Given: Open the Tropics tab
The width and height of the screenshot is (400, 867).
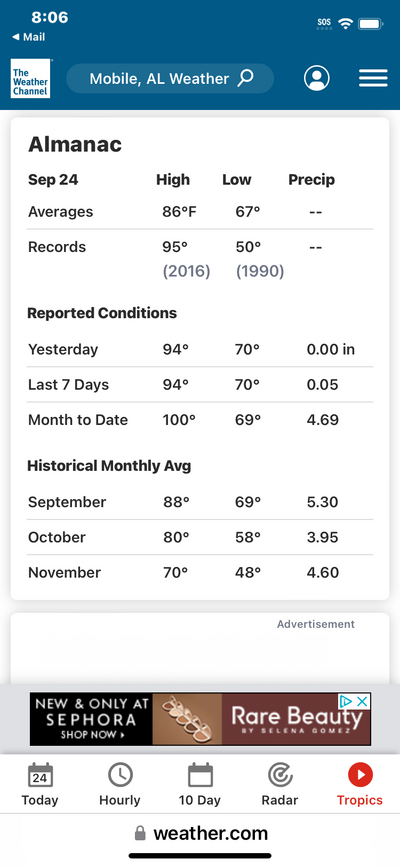Looking at the screenshot, I should pyautogui.click(x=360, y=784).
